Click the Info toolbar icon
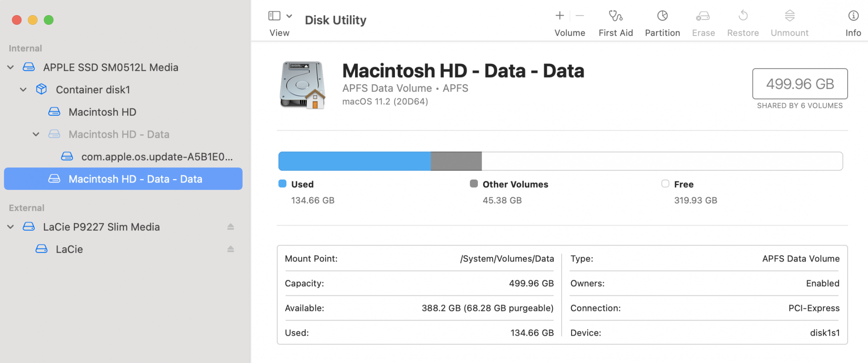This screenshot has height=363, width=868. coord(853,16)
